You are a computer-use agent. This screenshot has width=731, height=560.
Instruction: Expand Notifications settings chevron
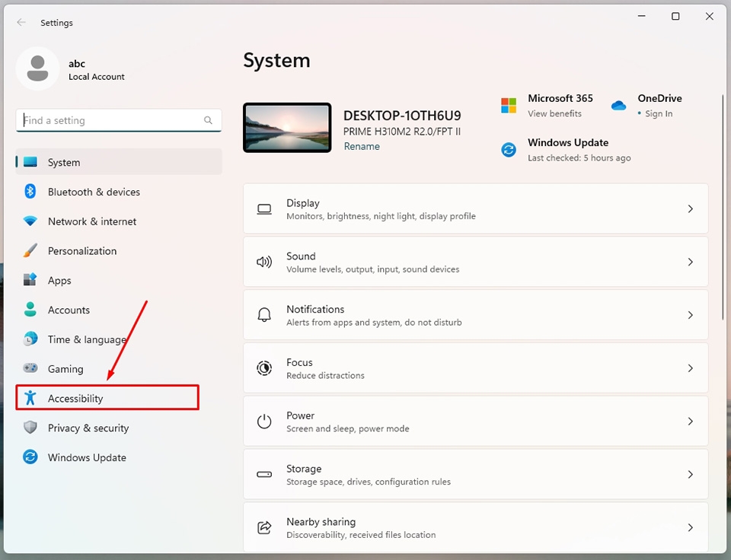tap(691, 315)
